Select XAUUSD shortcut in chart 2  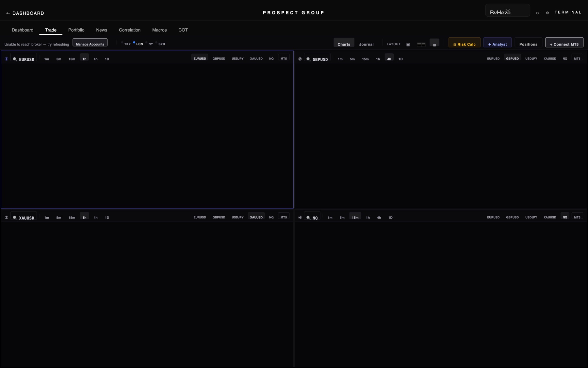(550, 59)
